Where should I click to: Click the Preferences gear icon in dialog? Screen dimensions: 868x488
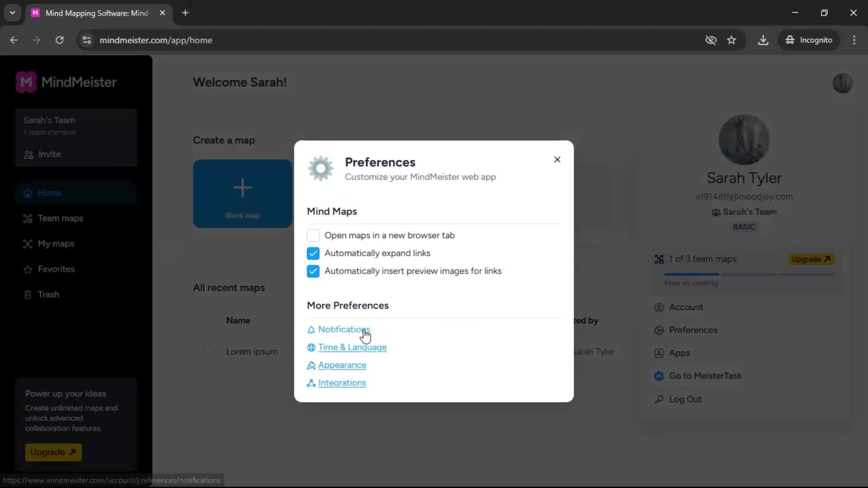coord(321,168)
